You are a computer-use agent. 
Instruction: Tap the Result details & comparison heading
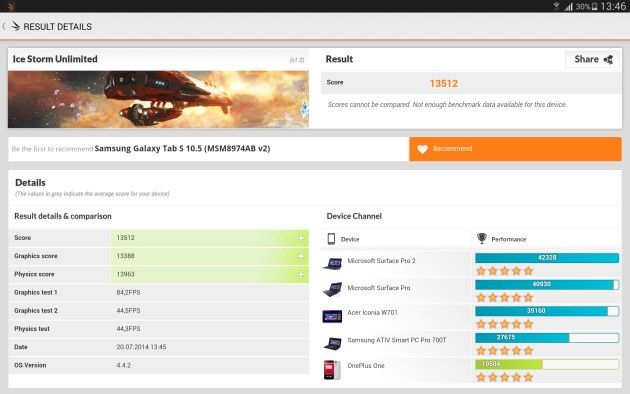tap(63, 216)
